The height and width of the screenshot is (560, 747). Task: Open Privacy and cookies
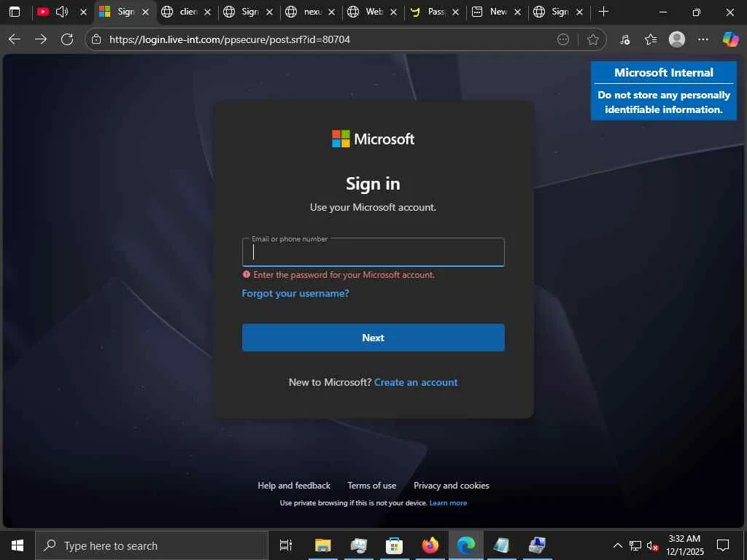click(x=451, y=485)
